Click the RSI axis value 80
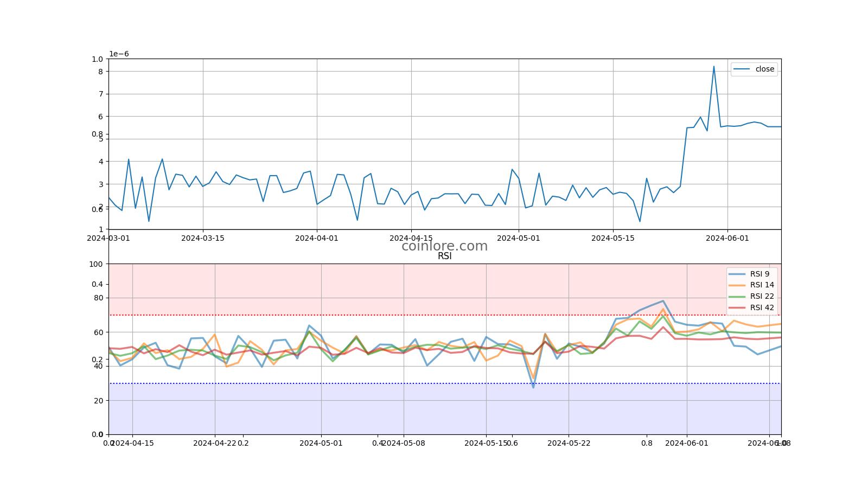Screen dimensions: 868x488 (98, 298)
